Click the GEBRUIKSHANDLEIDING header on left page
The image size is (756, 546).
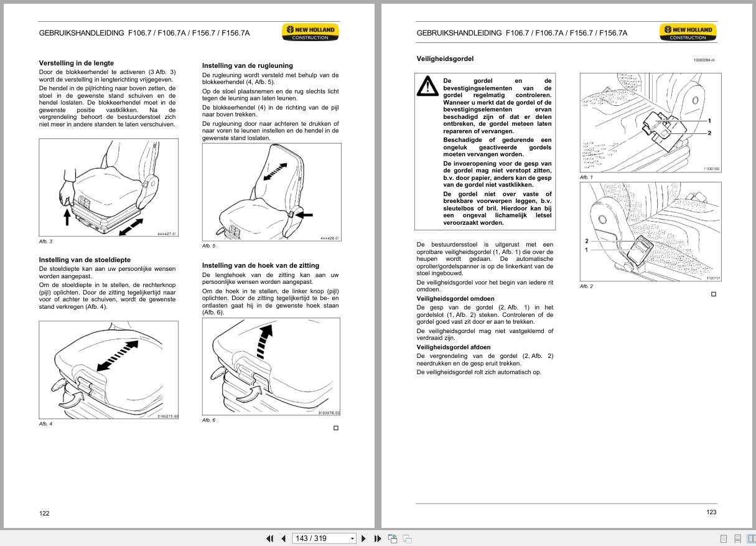(144, 33)
